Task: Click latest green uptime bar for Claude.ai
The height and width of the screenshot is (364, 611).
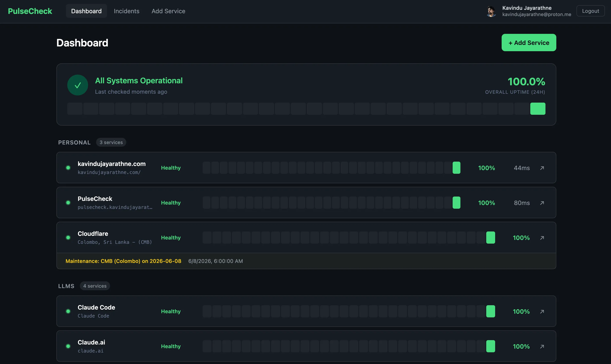Action: click(491, 346)
